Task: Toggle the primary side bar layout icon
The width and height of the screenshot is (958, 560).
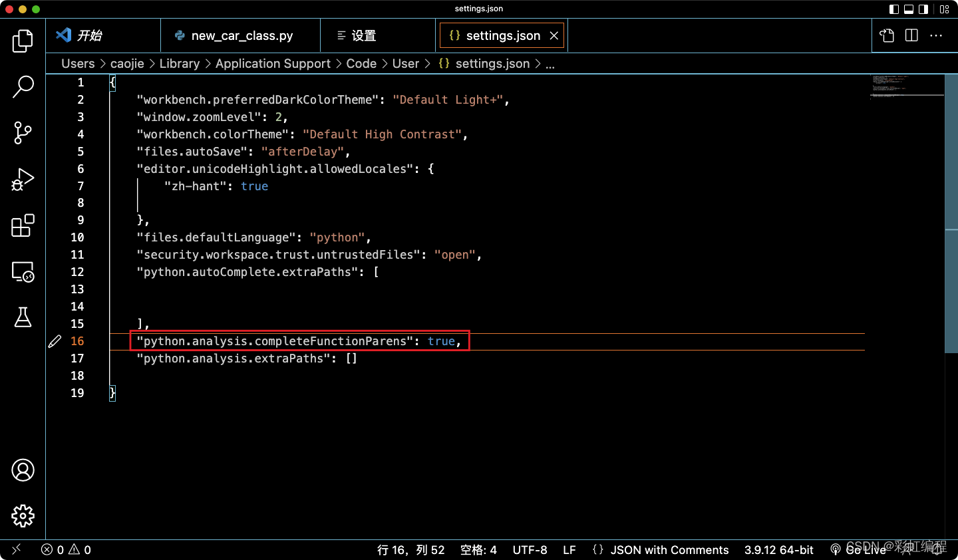Action: pos(893,9)
